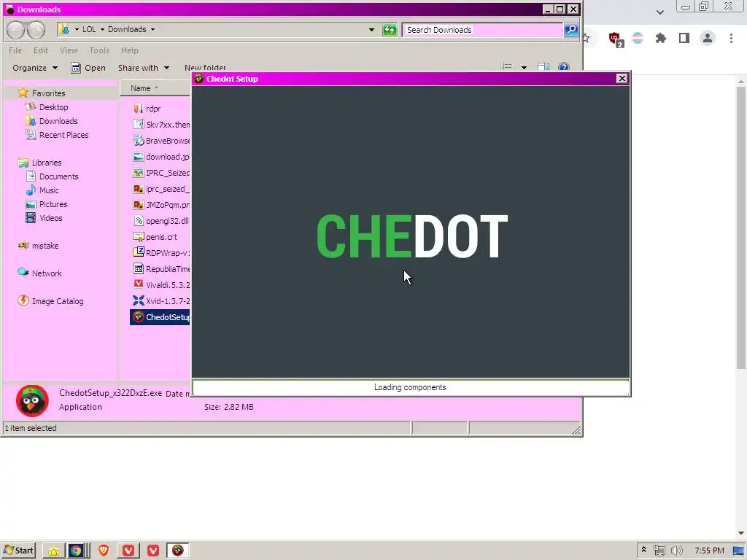747x560 pixels.
Task: Open the Edit menu in Downloads window
Action: pos(41,50)
